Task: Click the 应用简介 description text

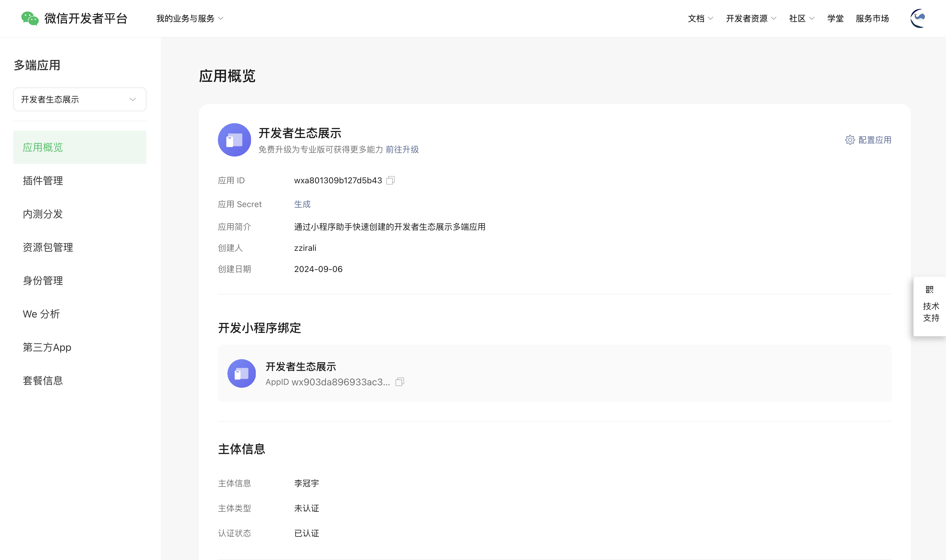Action: point(390,227)
